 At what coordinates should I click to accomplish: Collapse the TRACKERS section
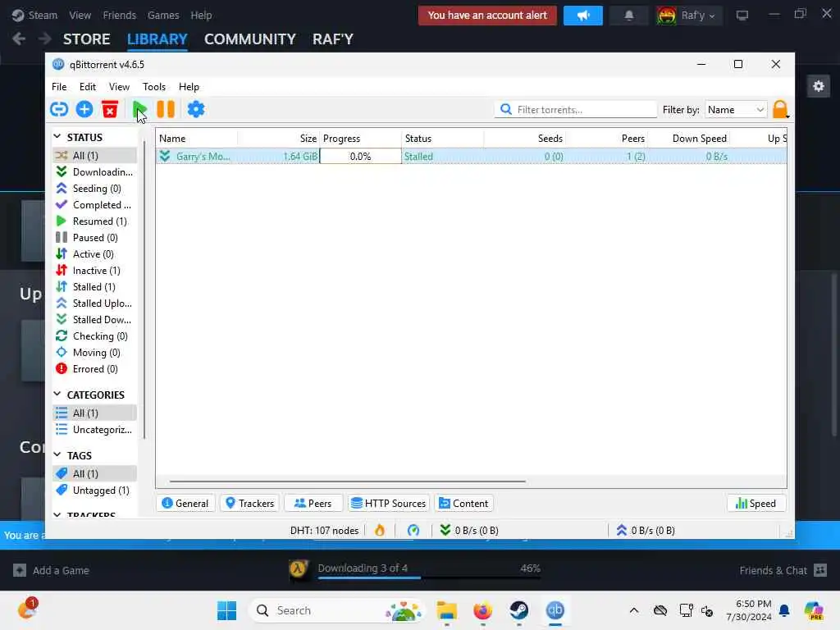click(x=57, y=515)
